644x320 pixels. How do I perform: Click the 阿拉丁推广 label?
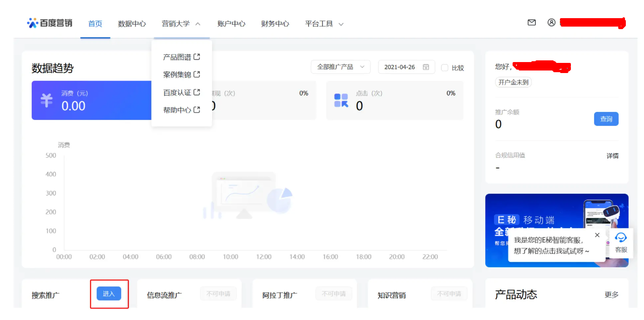point(280,295)
